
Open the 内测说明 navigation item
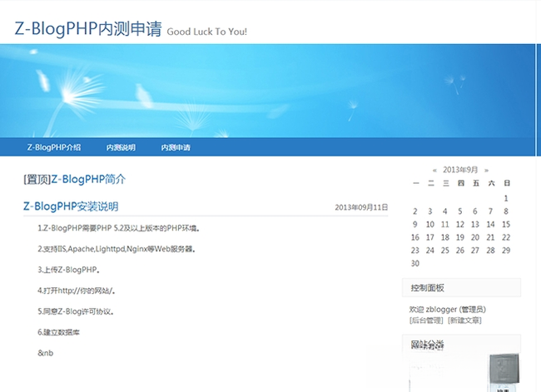click(121, 147)
